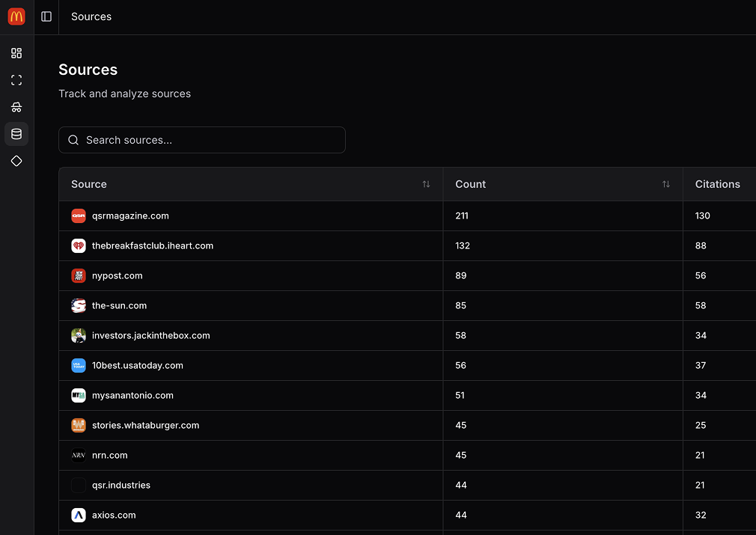Open the nypost.com source row
This screenshot has width=756, height=535.
(x=118, y=275)
